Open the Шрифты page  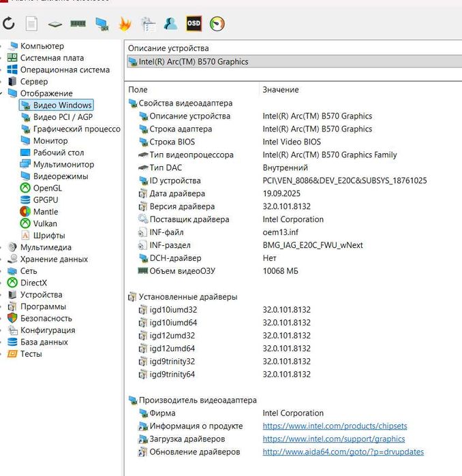click(49, 235)
